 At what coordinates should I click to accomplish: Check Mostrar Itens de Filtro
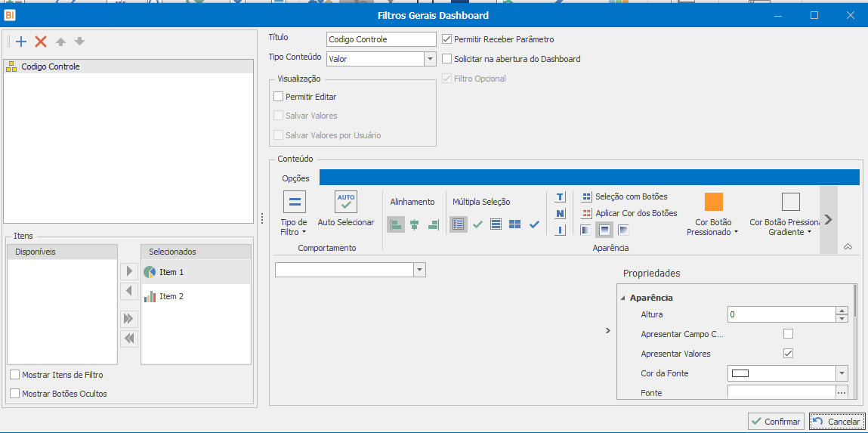[x=15, y=375]
